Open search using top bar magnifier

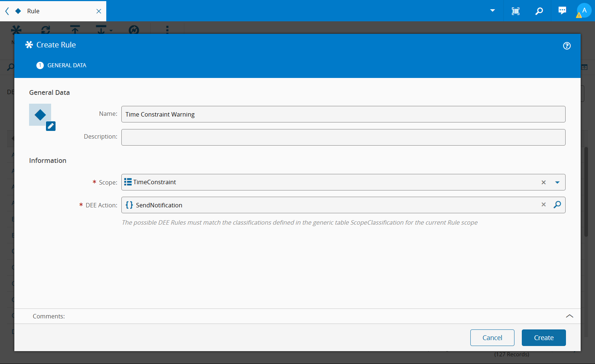[x=539, y=11]
